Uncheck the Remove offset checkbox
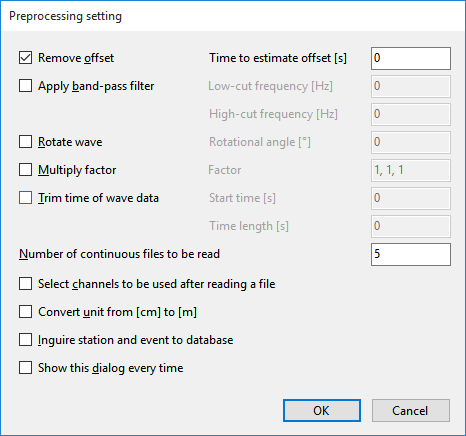Viewport: 466px width, 436px height. (26, 58)
